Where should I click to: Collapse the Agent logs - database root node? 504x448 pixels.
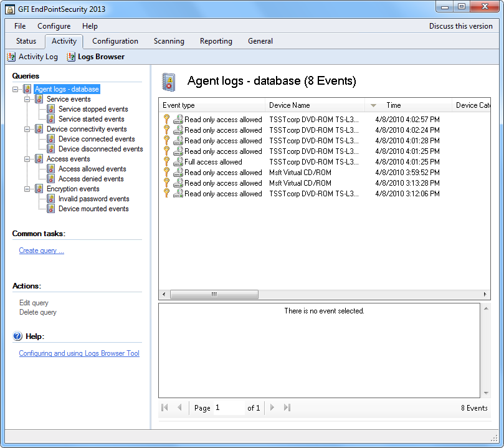coord(15,89)
